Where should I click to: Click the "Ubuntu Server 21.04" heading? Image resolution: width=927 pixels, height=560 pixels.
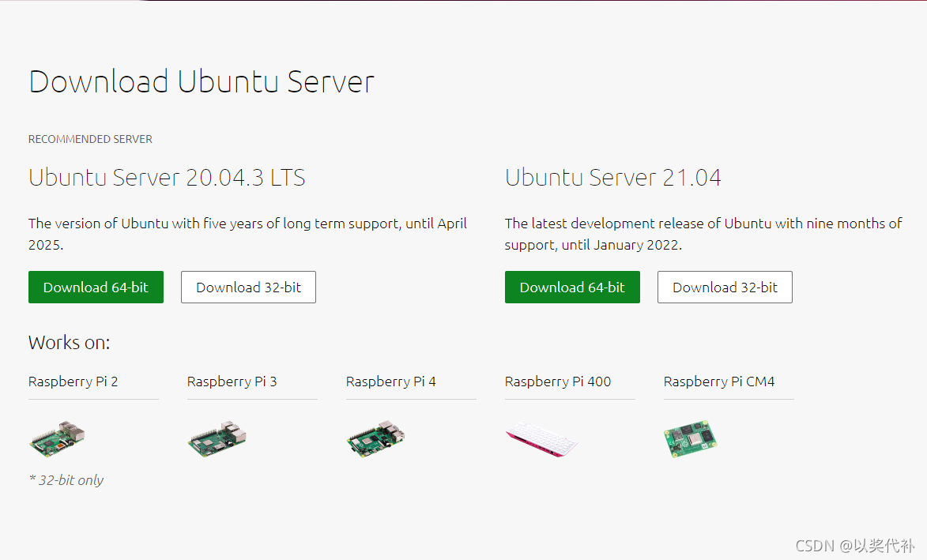click(x=613, y=178)
